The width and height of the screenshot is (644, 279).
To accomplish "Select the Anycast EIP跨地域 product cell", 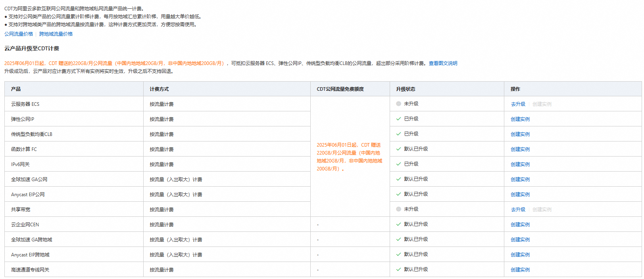I will (74, 255).
